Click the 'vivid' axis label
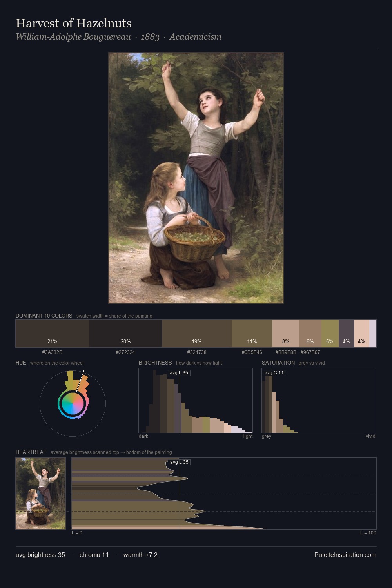392x588 pixels. 370,436
